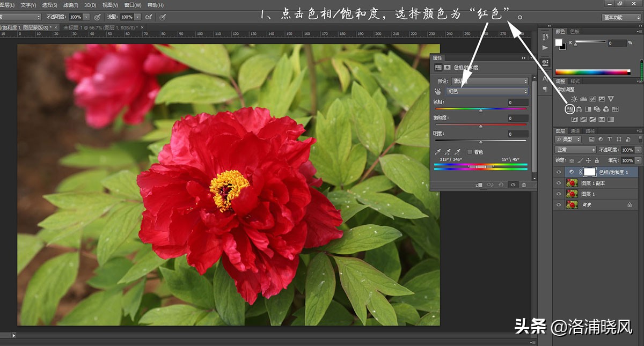Image resolution: width=644 pixels, height=346 pixels.
Task: Delete the adjustment layer via trash icon
Action: [524, 185]
